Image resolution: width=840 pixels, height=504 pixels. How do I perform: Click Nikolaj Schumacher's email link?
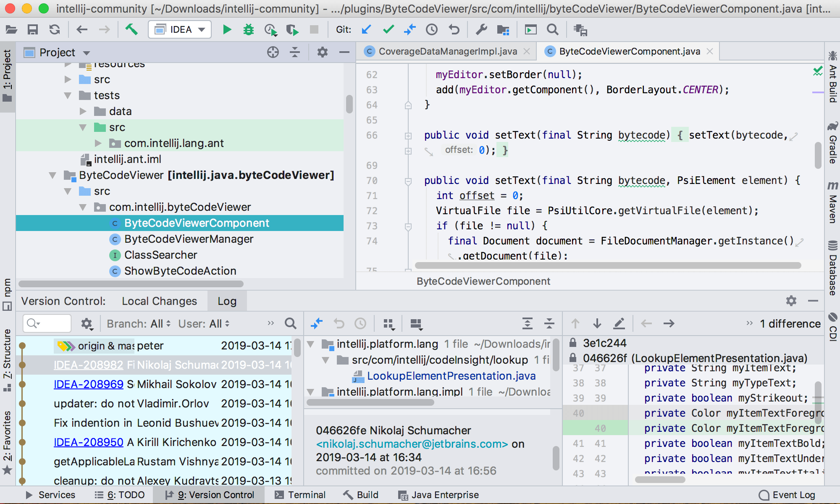[412, 444]
